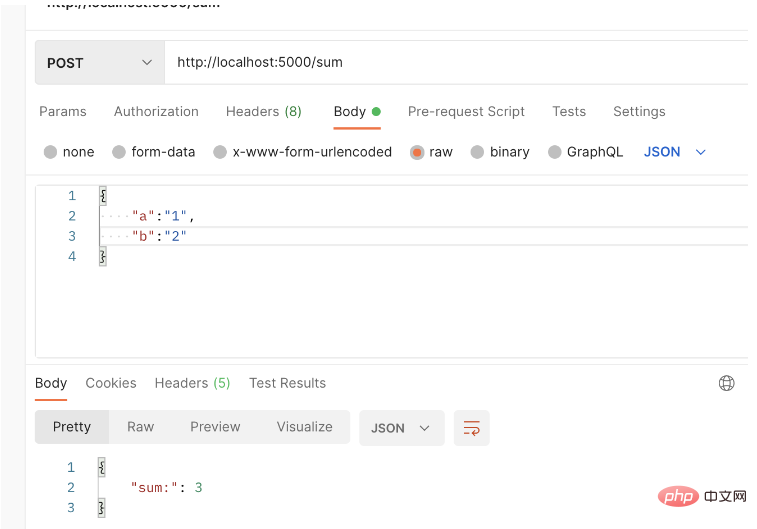Click the "sum:": 3 response line
The width and height of the screenshot is (757, 529).
pos(167,488)
